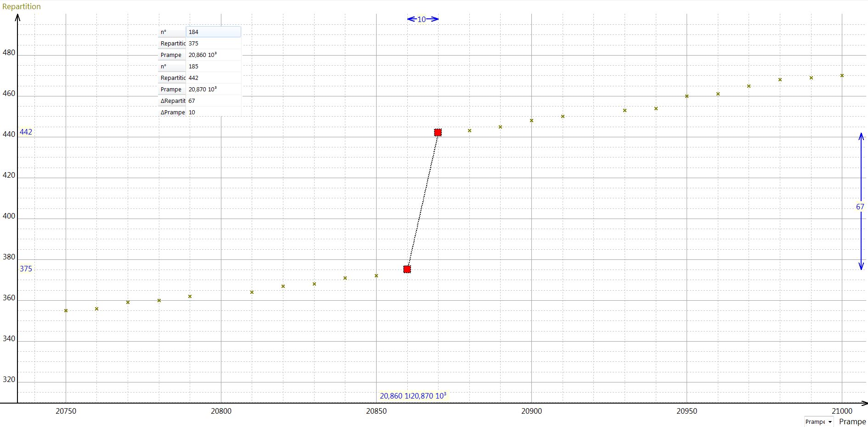
Task: Click the Repartition y-axis title
Action: [22, 6]
